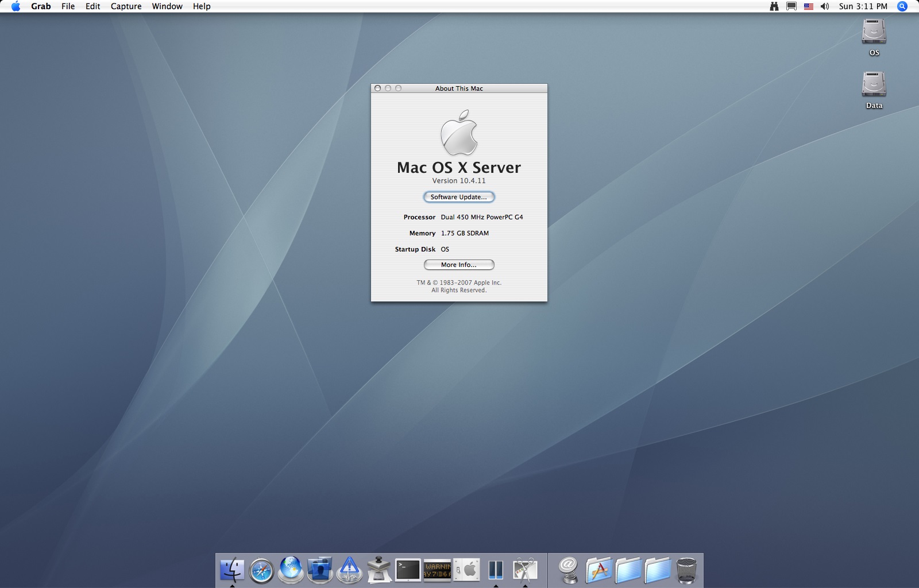The image size is (919, 588).
Task: Click the About This Mac title bar text
Action: click(x=459, y=88)
